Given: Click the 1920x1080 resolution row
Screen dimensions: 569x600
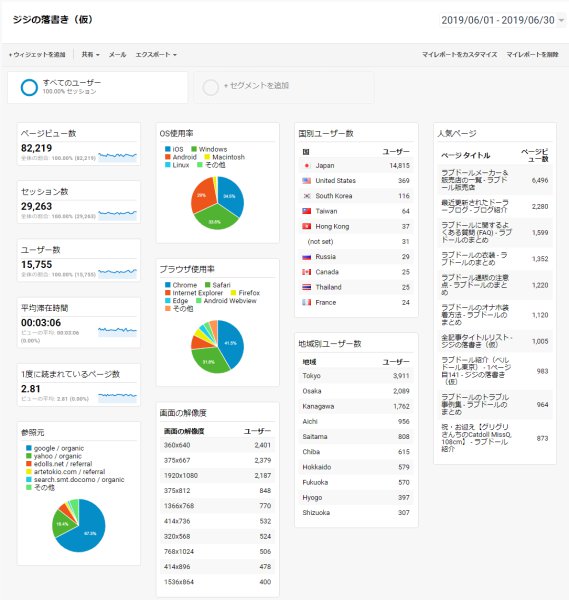Looking at the screenshot, I should (217, 475).
